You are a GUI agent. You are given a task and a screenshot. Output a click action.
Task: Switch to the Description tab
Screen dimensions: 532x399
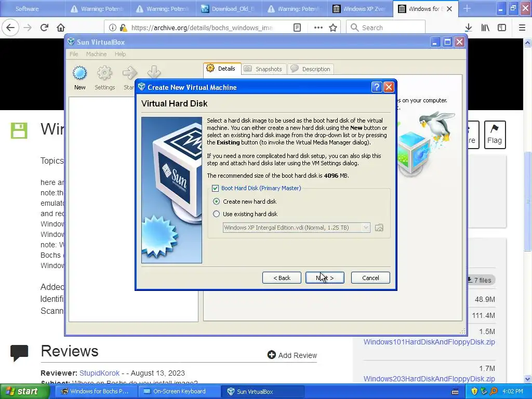pos(311,69)
